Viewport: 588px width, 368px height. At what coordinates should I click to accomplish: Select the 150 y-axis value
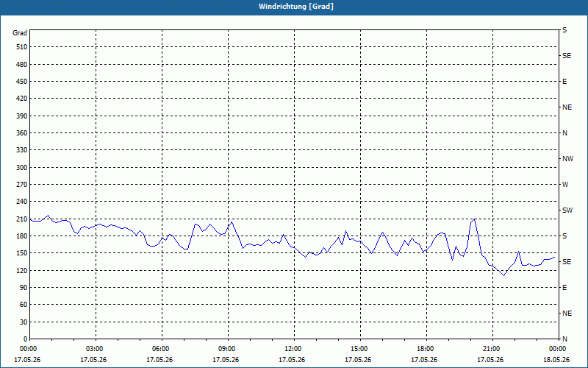pos(22,253)
